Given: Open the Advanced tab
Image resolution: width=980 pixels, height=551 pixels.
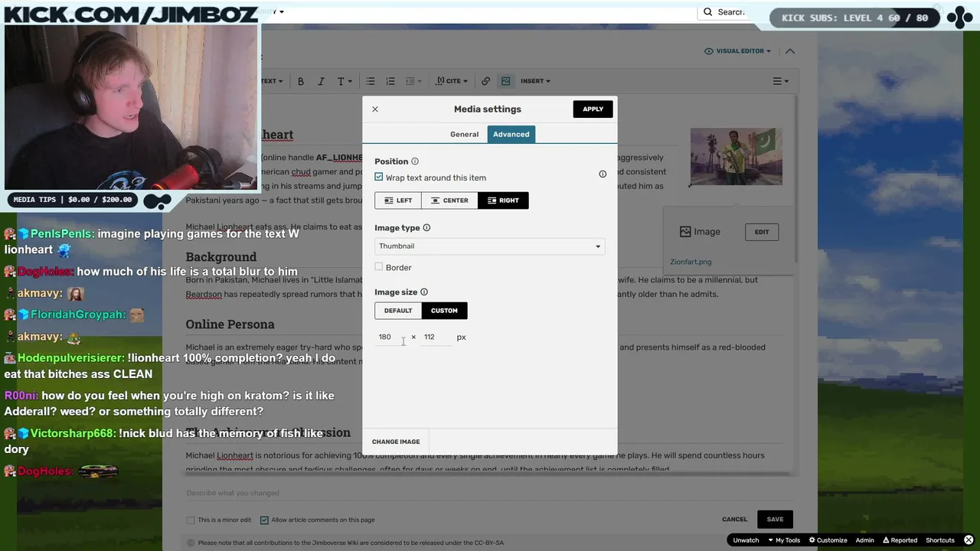Looking at the screenshot, I should point(511,134).
